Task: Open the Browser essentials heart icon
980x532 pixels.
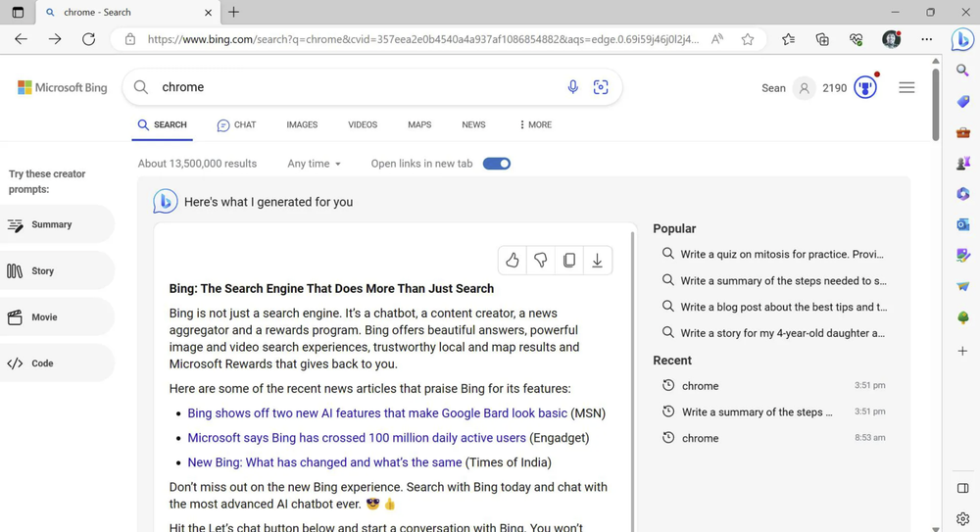Action: (x=857, y=39)
